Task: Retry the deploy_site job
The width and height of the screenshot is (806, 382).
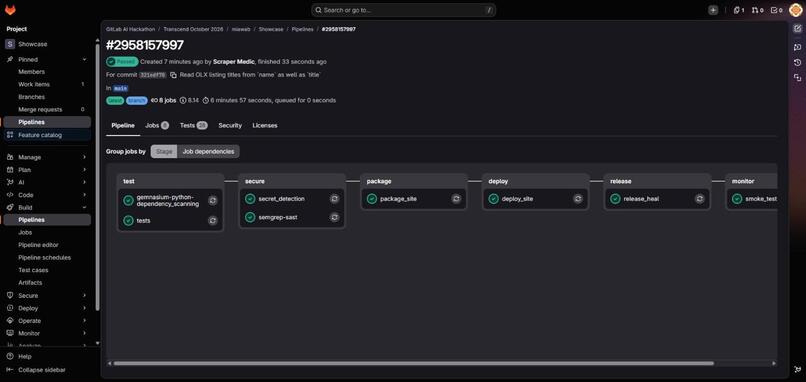Action: [x=578, y=198]
